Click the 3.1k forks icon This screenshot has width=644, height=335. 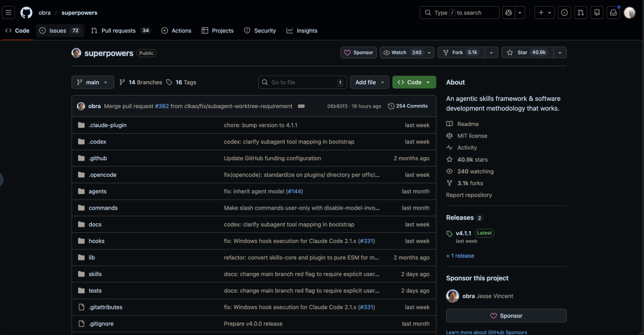450,183
